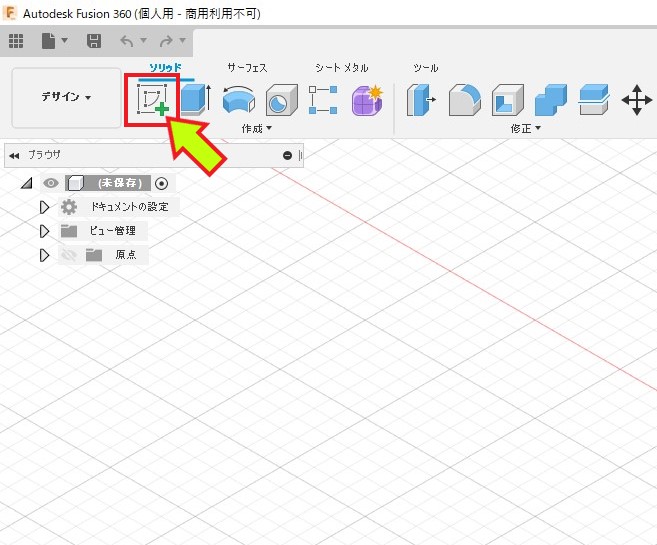657x545 pixels.
Task: Click the browser panel minus options icon
Action: click(287, 155)
